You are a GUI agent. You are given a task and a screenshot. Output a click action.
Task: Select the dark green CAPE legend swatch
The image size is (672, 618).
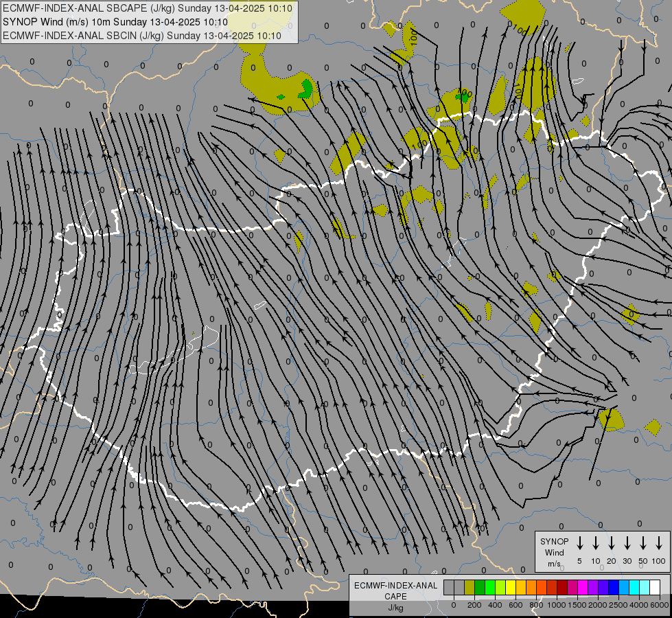[x=480, y=587]
